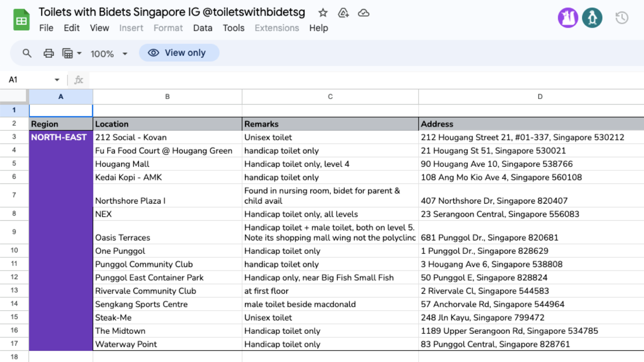Click the teal collaborator avatar
The image size is (644, 362).
tap(592, 18)
